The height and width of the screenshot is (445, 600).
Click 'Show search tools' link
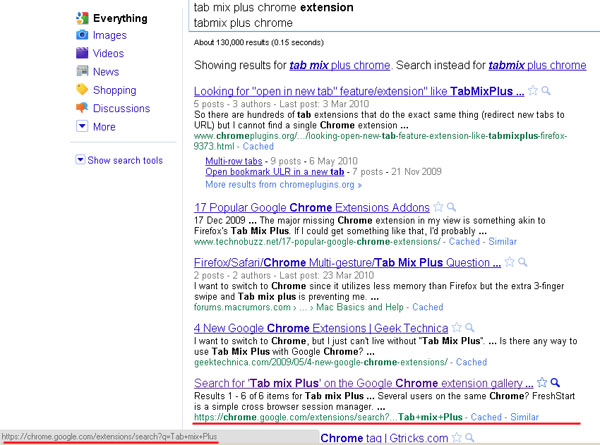(125, 160)
